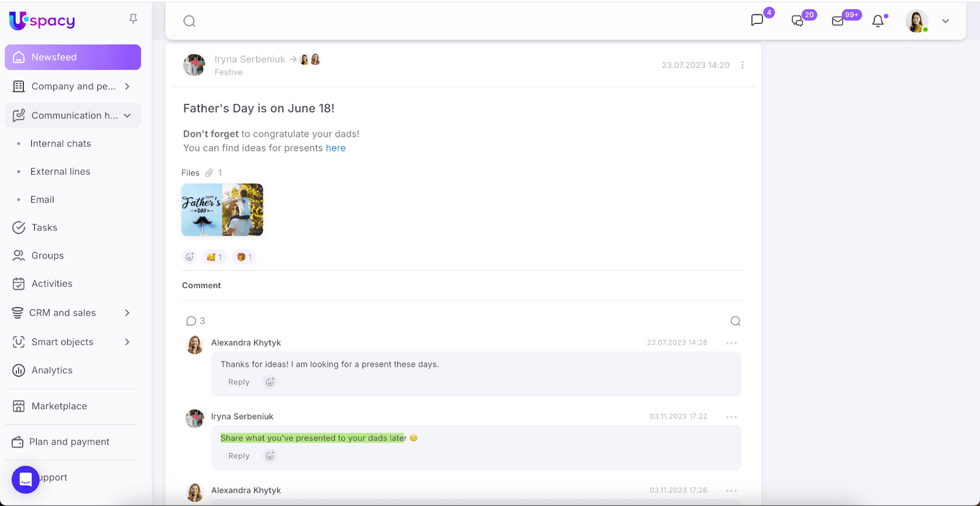Open the notifications bell icon
This screenshot has height=506, width=980.
(878, 21)
